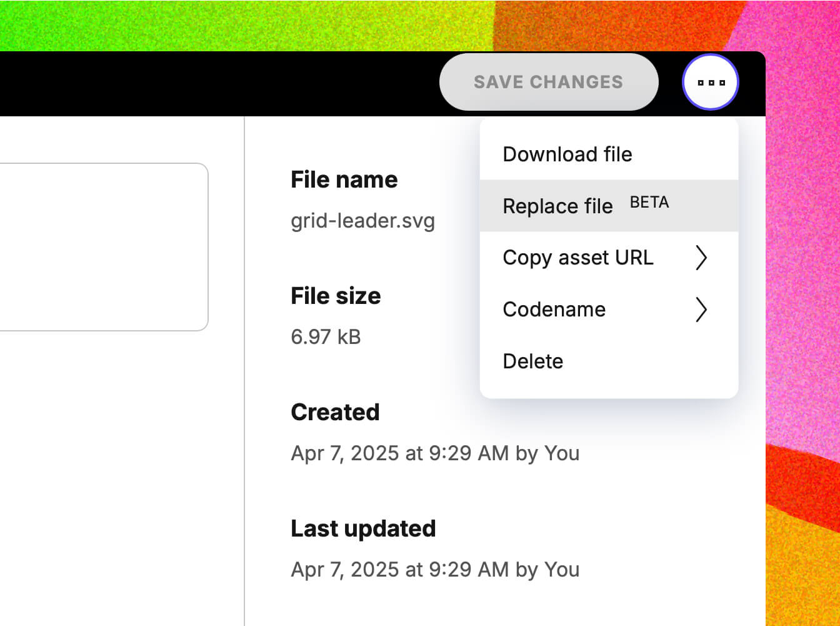Select the Codename menu entry
Screen dimensions: 840x626
(554, 310)
